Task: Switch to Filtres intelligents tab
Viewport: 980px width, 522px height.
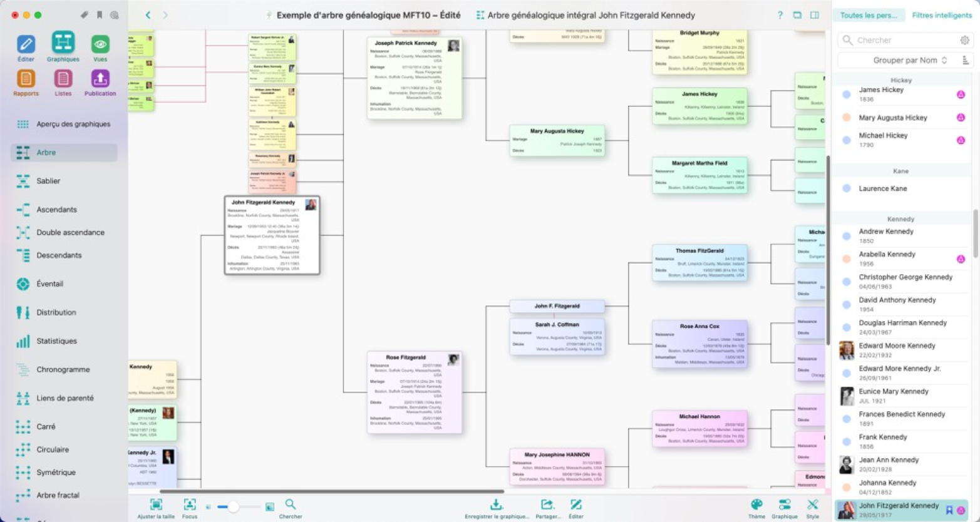Action: coord(942,15)
